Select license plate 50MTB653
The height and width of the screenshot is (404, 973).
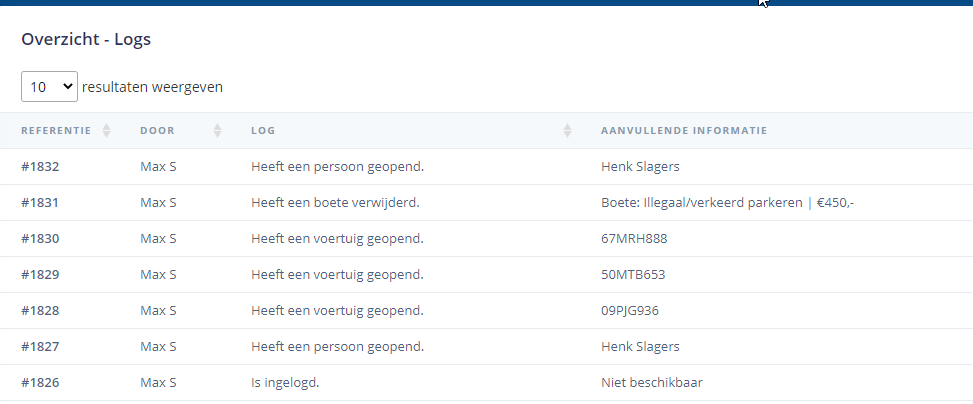point(633,275)
